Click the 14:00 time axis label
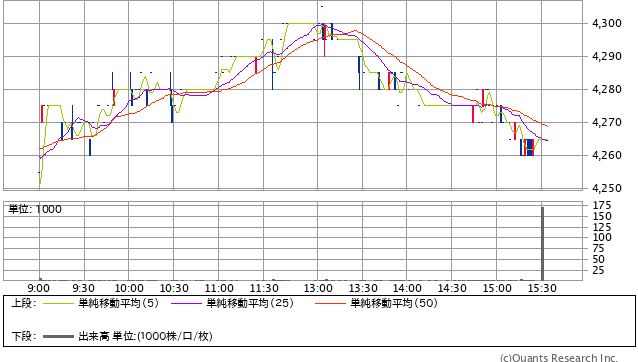This screenshot has height=362, width=638. (407, 288)
